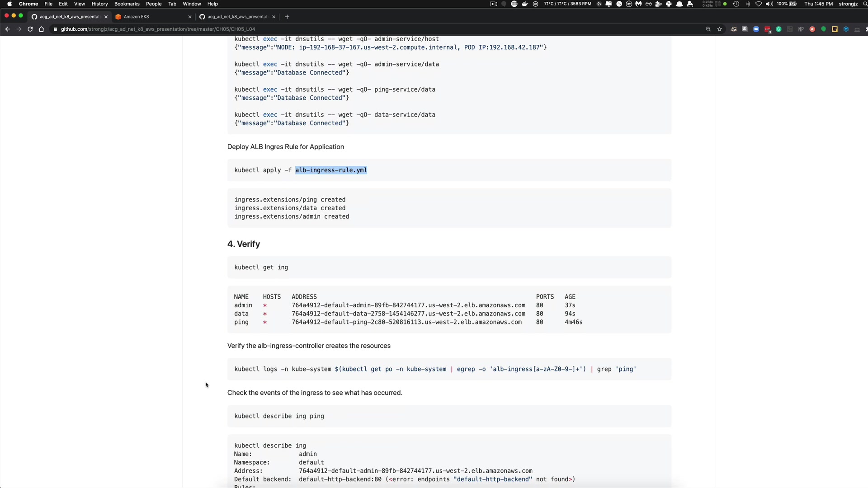
Task: Go back to previous page
Action: pos(8,29)
